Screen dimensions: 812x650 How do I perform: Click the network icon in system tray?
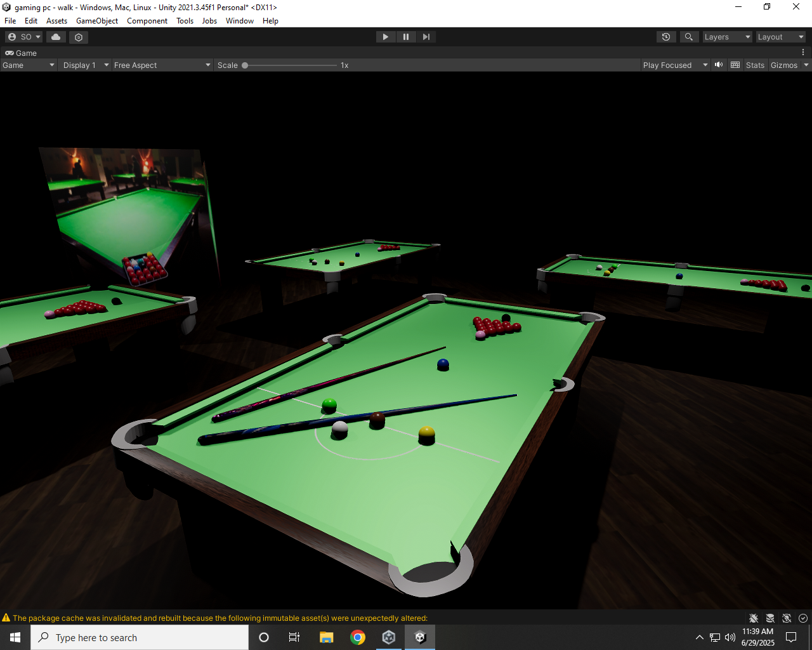[715, 637]
